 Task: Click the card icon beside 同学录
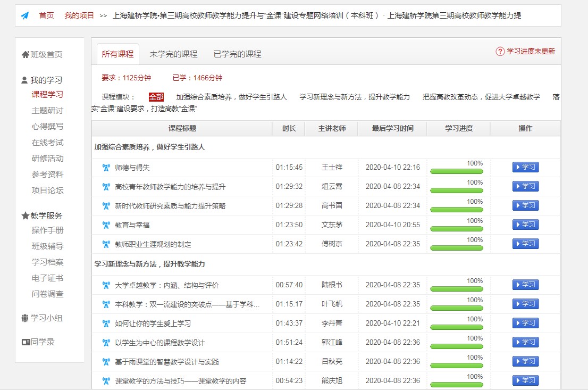point(26,342)
